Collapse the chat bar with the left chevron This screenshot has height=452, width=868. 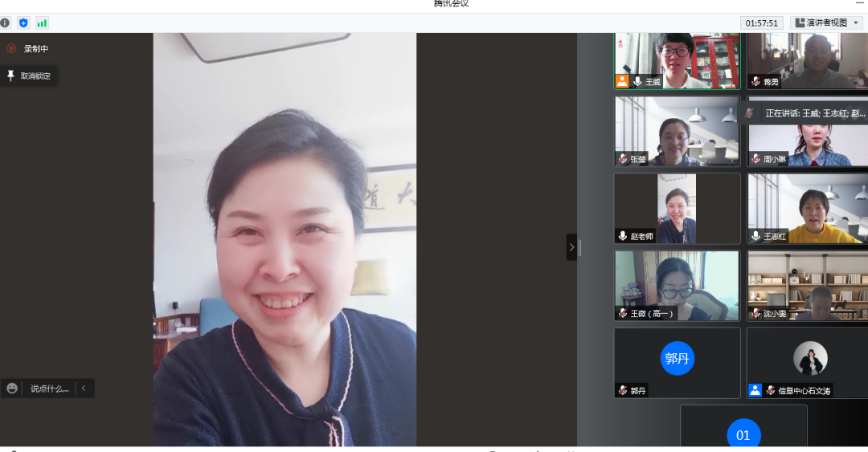[84, 389]
